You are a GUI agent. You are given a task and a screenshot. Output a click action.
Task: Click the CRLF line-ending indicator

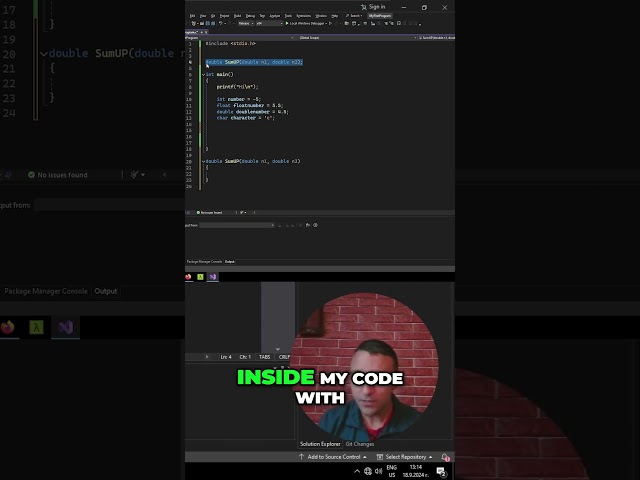(x=284, y=357)
